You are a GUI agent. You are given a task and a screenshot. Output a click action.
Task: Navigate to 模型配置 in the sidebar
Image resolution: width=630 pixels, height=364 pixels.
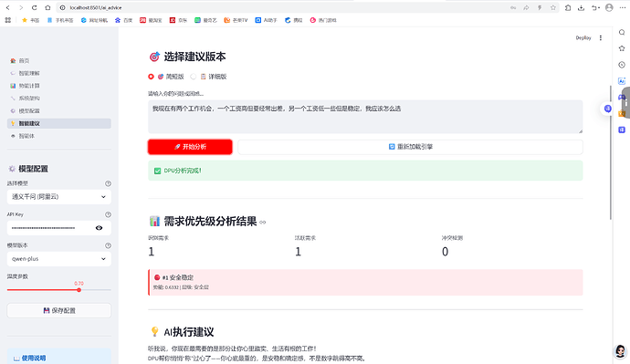pos(59,110)
